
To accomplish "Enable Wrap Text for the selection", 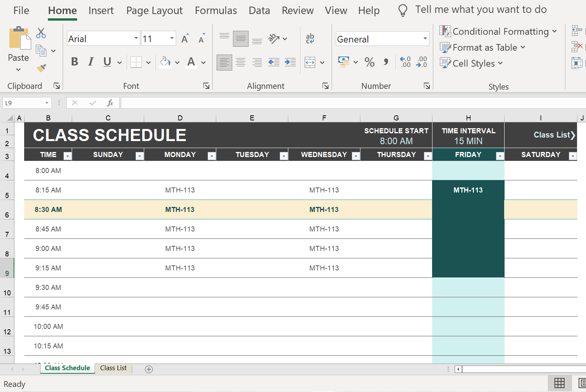I will [x=311, y=38].
